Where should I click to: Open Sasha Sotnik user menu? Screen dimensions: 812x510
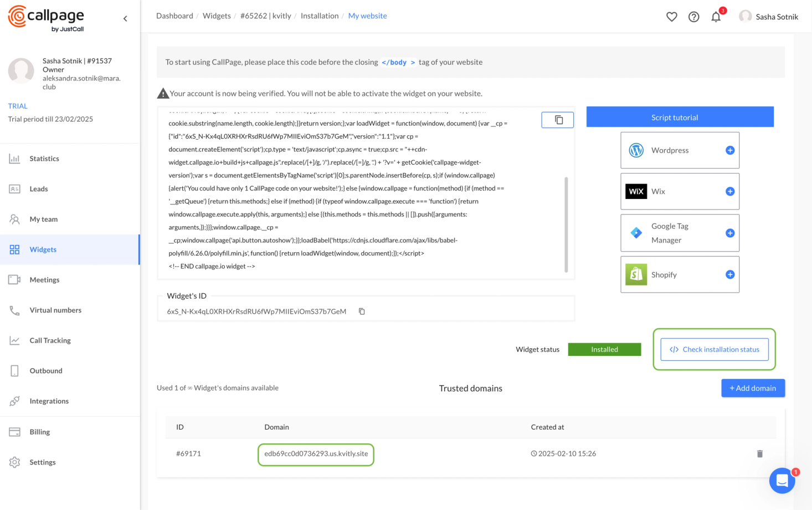coord(769,17)
